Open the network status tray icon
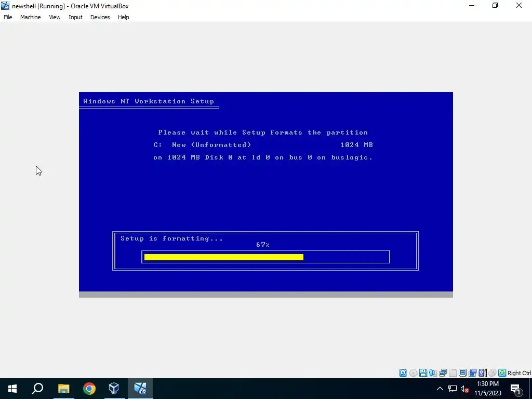The width and height of the screenshot is (532, 399). 453,389
